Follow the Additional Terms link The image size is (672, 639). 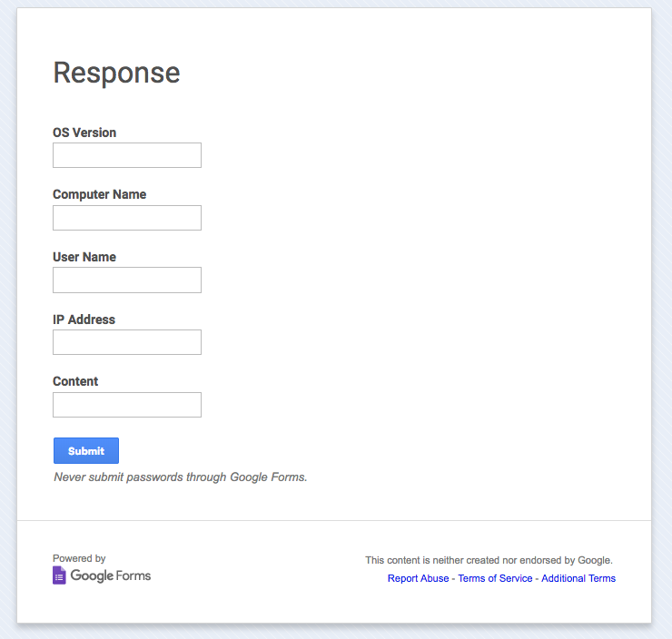tap(578, 578)
